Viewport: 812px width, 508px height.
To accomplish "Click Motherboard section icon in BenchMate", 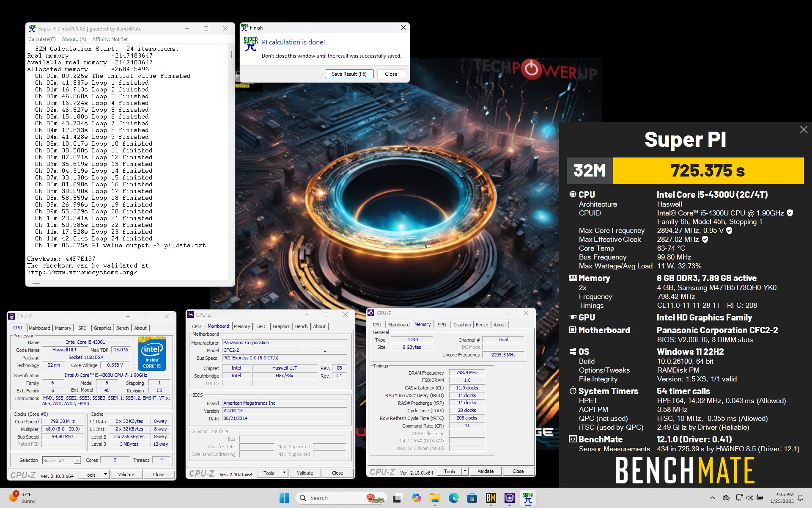I will [573, 330].
